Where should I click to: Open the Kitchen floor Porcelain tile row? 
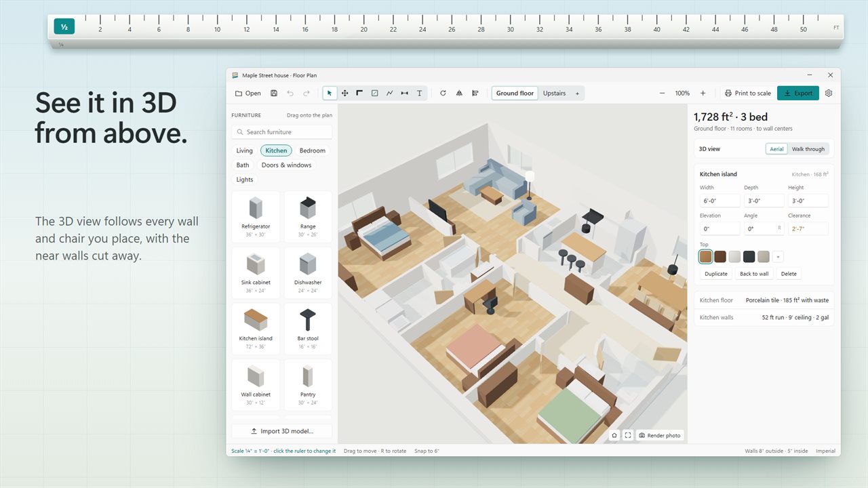pyautogui.click(x=764, y=300)
